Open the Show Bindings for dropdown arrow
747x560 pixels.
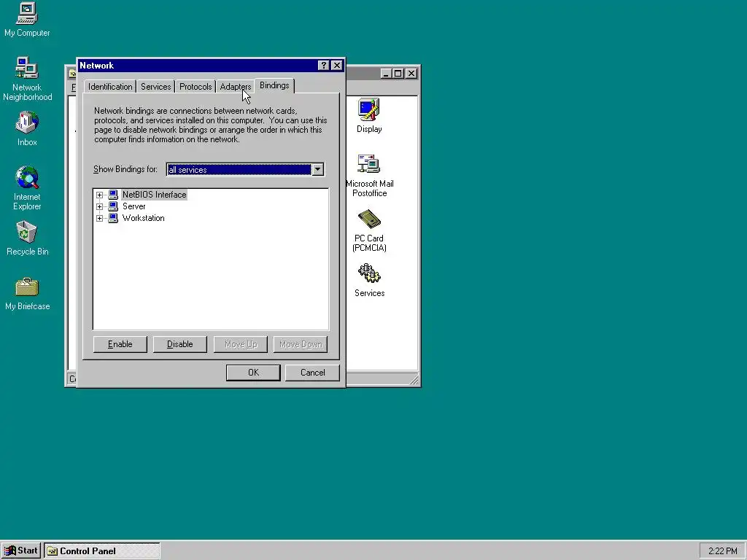point(318,169)
